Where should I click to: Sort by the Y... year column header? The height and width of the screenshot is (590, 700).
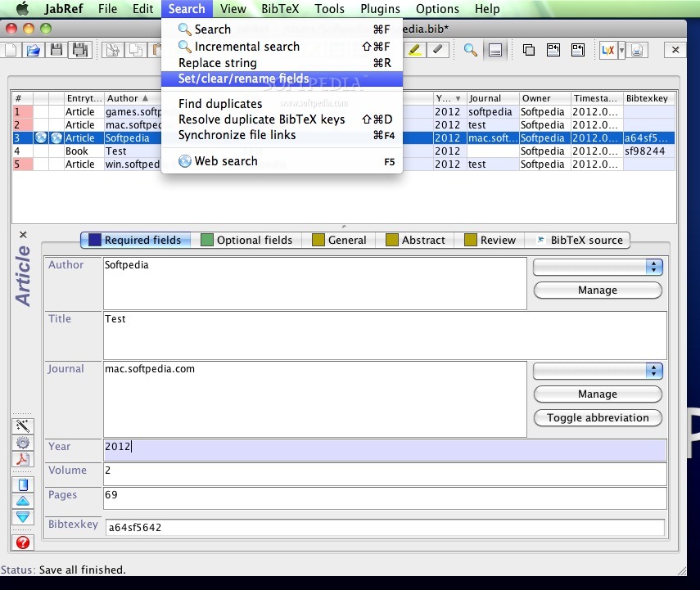click(x=449, y=98)
